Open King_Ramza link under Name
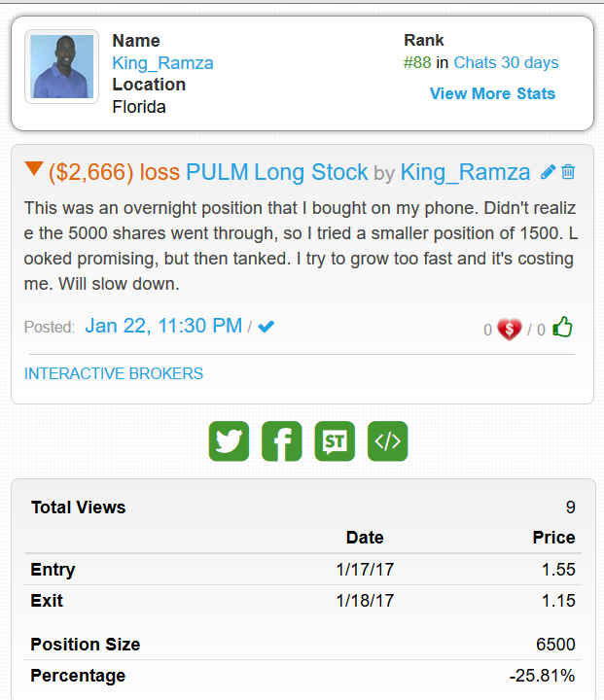This screenshot has height=700, width=604. tap(162, 63)
